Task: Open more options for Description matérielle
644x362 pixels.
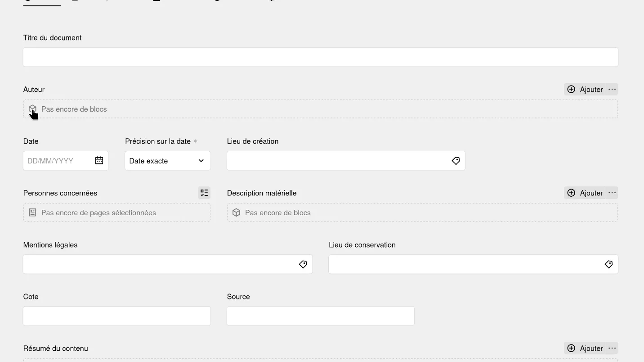Action: (x=612, y=193)
